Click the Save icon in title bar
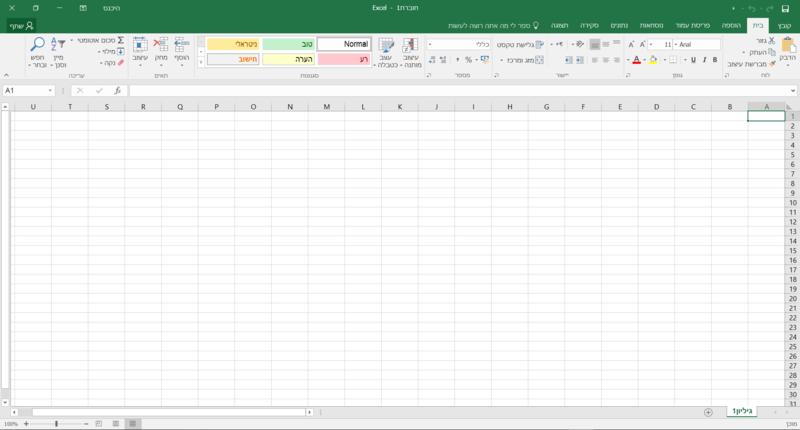Image resolution: width=800 pixels, height=430 pixels. click(x=785, y=8)
